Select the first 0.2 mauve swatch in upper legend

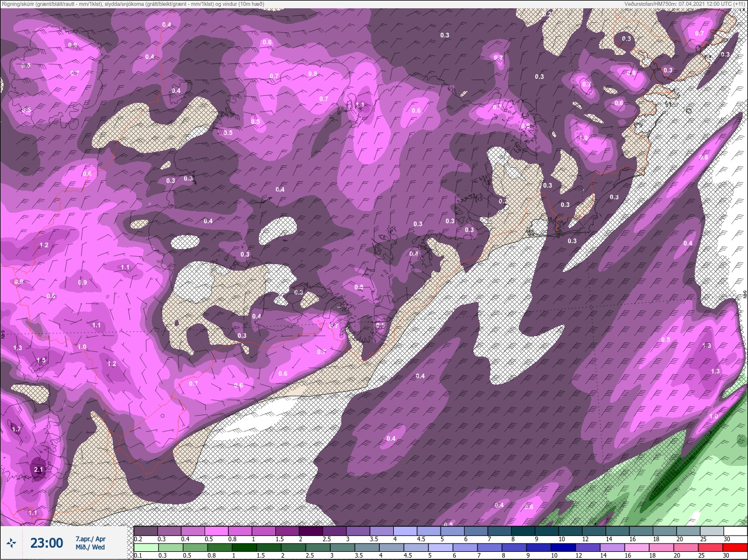[x=146, y=531]
